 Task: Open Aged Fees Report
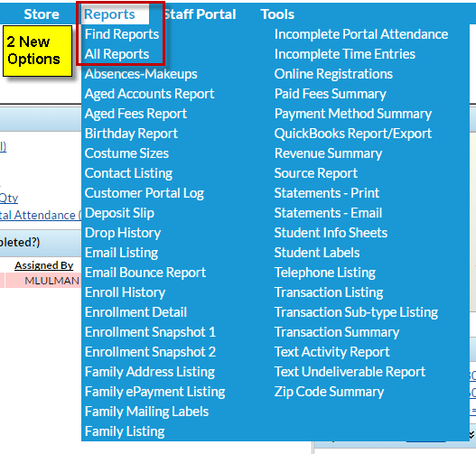(135, 114)
